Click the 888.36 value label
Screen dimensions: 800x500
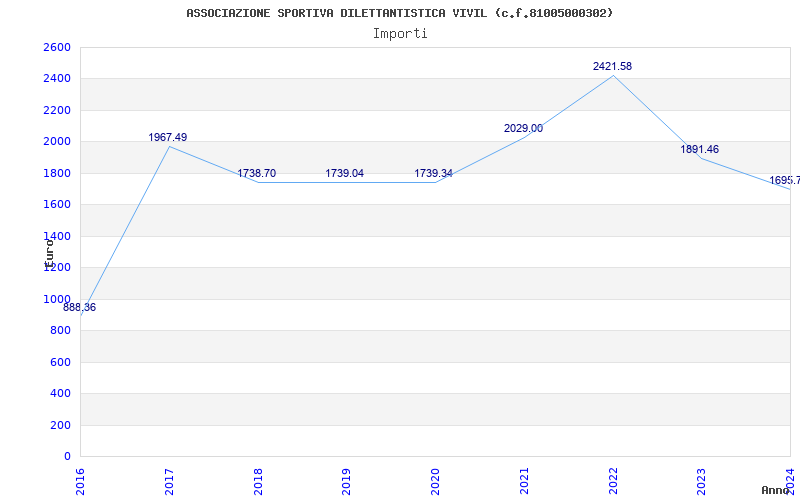click(x=80, y=308)
